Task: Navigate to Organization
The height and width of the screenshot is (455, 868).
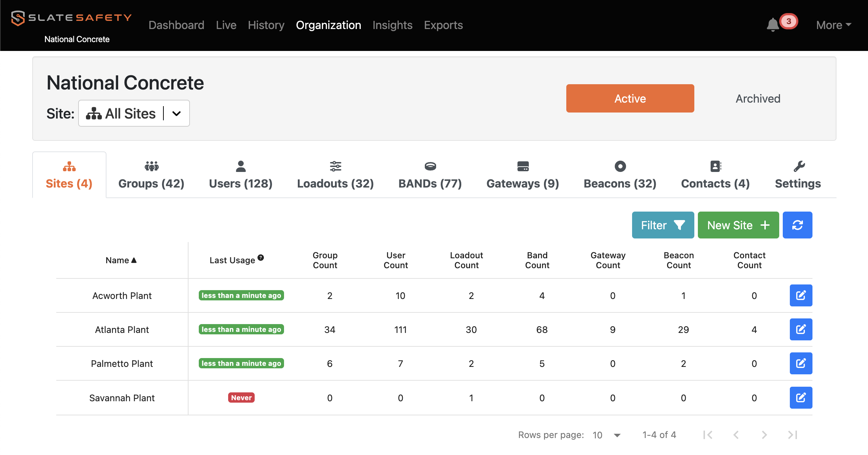Action: pyautogui.click(x=328, y=25)
